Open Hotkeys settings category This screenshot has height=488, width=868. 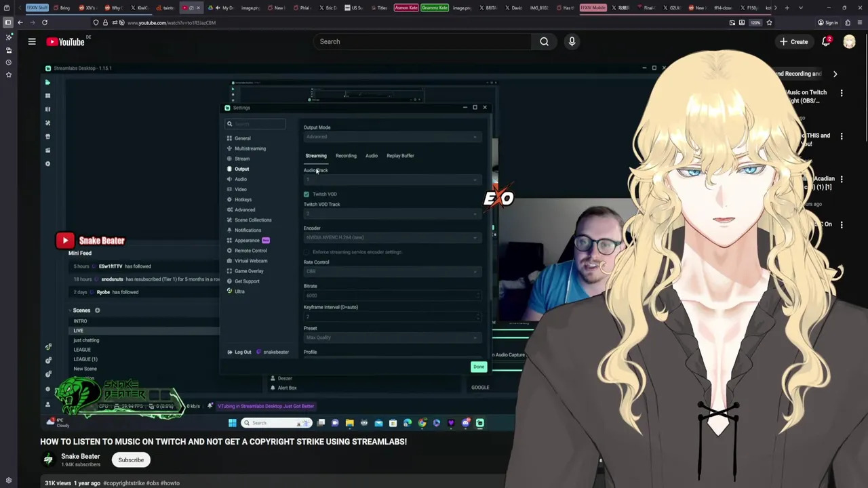[243, 199]
